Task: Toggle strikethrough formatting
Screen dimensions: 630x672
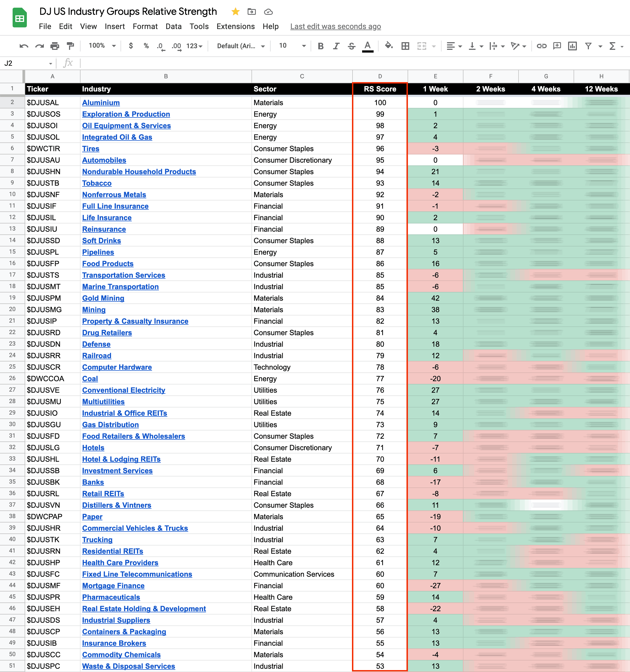Action: (x=352, y=46)
